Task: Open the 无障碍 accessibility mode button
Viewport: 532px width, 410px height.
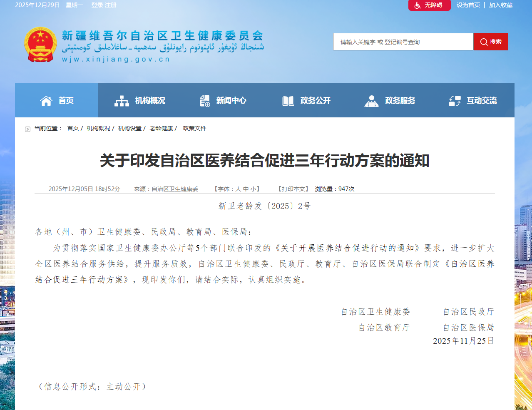Action: pos(429,5)
